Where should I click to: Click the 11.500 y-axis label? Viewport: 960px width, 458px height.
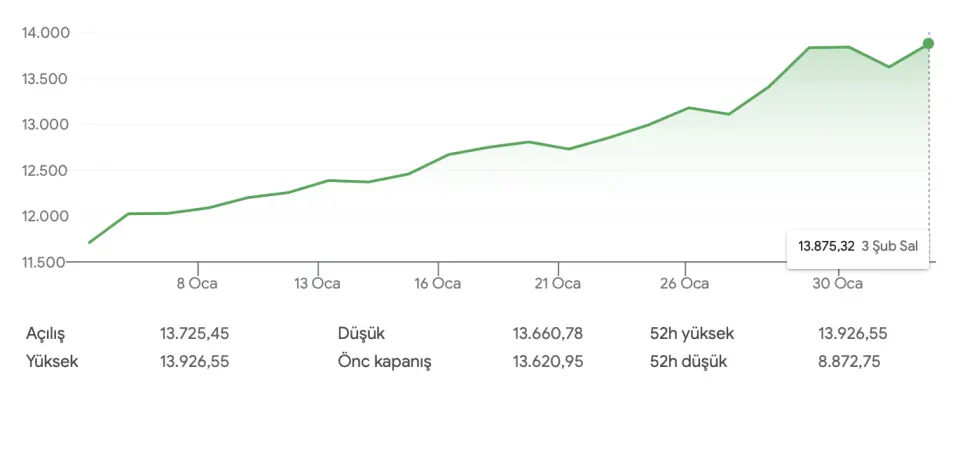coord(45,262)
